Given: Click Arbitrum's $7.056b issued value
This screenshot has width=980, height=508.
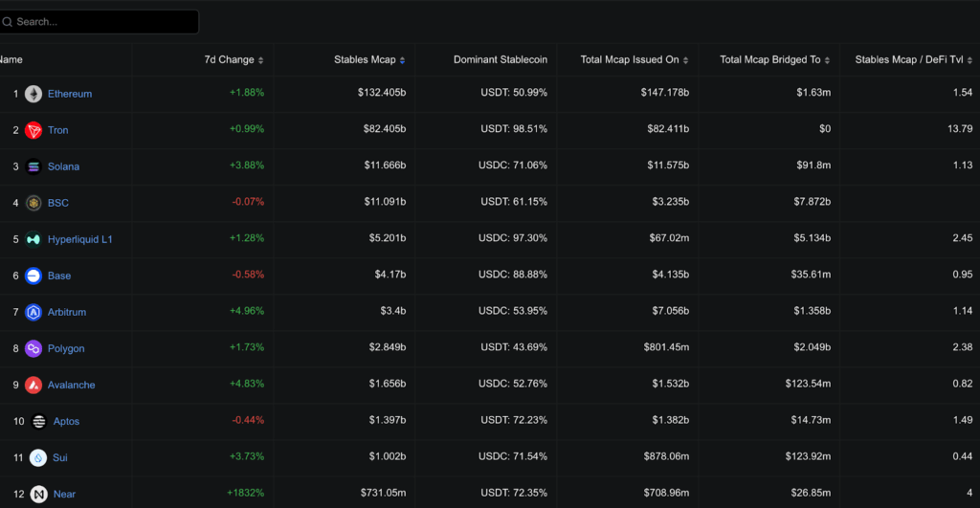Looking at the screenshot, I should coord(671,311).
